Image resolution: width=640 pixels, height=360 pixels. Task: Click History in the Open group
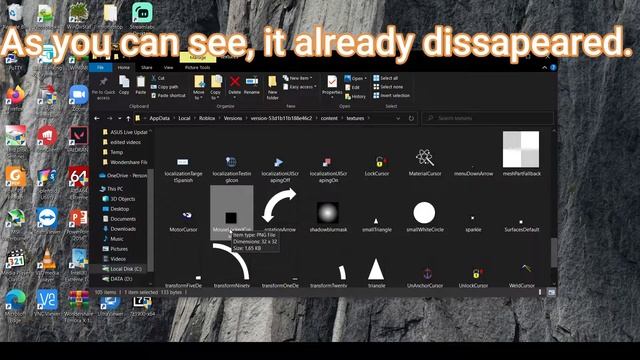pyautogui.click(x=356, y=97)
